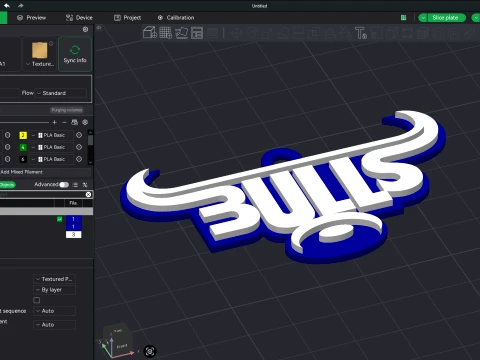Click the black filament 6 color swatch
Viewport: 480px width, 360px height.
point(23,159)
